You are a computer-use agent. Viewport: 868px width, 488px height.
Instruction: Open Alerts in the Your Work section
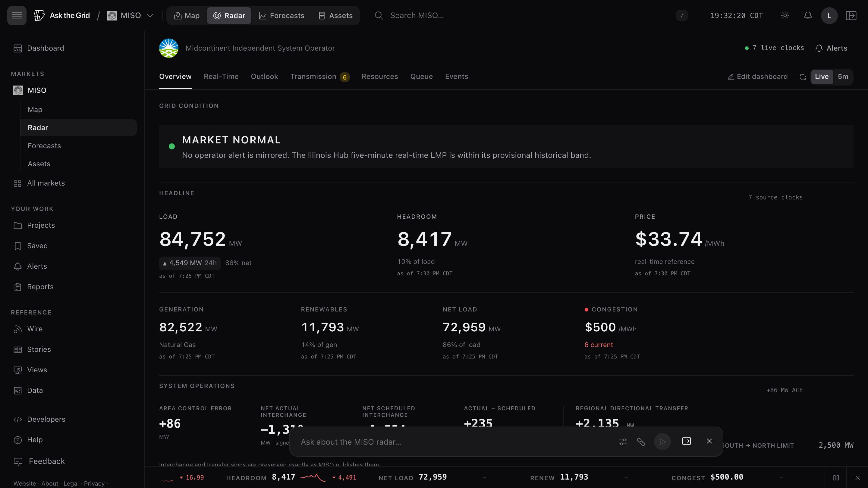[72, 266]
